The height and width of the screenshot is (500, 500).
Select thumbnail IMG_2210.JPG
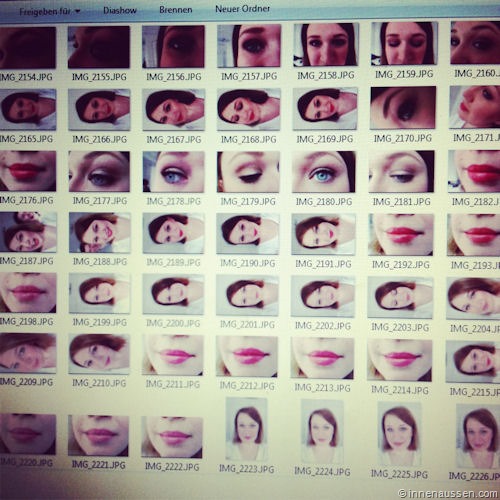[x=99, y=354]
